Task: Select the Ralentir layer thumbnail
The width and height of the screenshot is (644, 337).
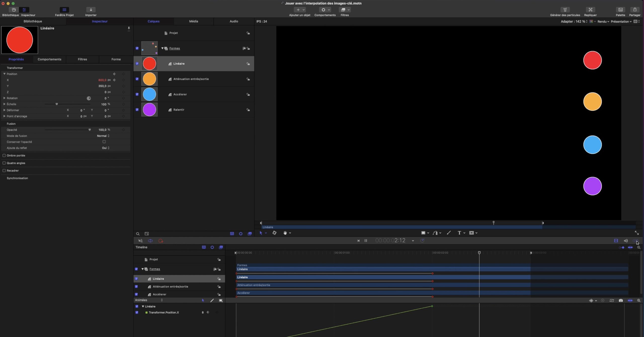Action: pos(149,110)
